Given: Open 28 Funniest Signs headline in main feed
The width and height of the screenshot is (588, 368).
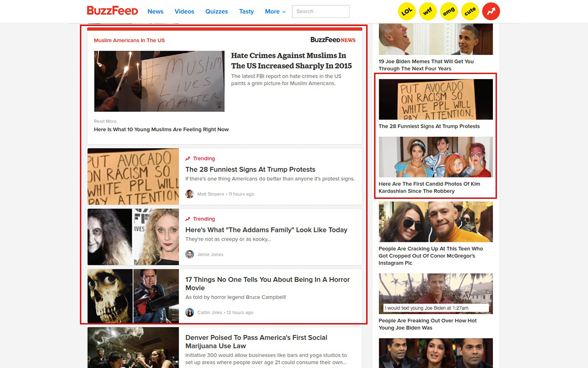Looking at the screenshot, I should (x=250, y=169).
